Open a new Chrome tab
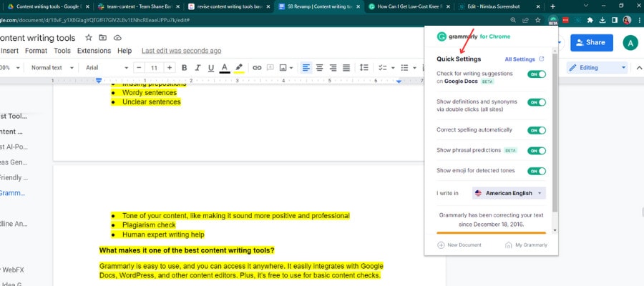 coord(553,6)
